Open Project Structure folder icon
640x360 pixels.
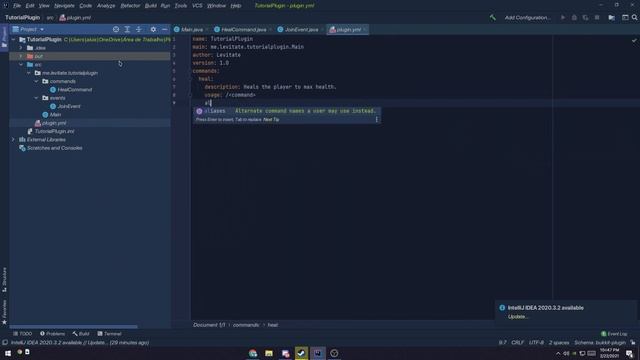tap(611, 18)
